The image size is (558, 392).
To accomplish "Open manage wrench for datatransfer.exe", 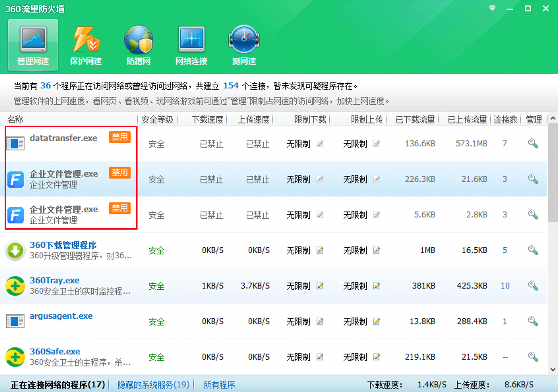I will coord(533,144).
